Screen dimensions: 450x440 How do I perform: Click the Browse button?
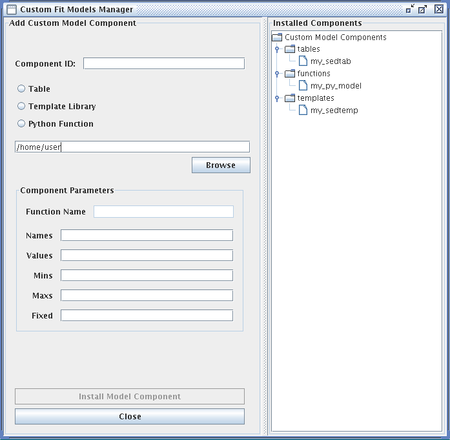coord(221,165)
